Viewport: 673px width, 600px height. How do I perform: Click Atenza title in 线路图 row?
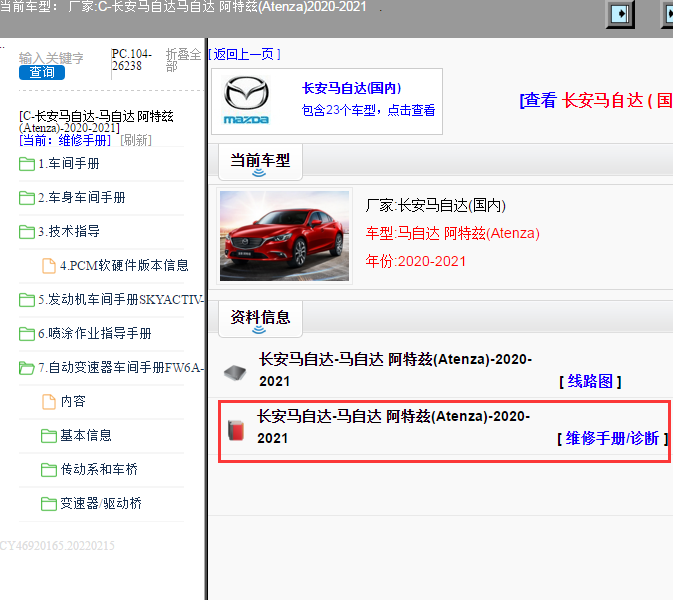pos(395,370)
